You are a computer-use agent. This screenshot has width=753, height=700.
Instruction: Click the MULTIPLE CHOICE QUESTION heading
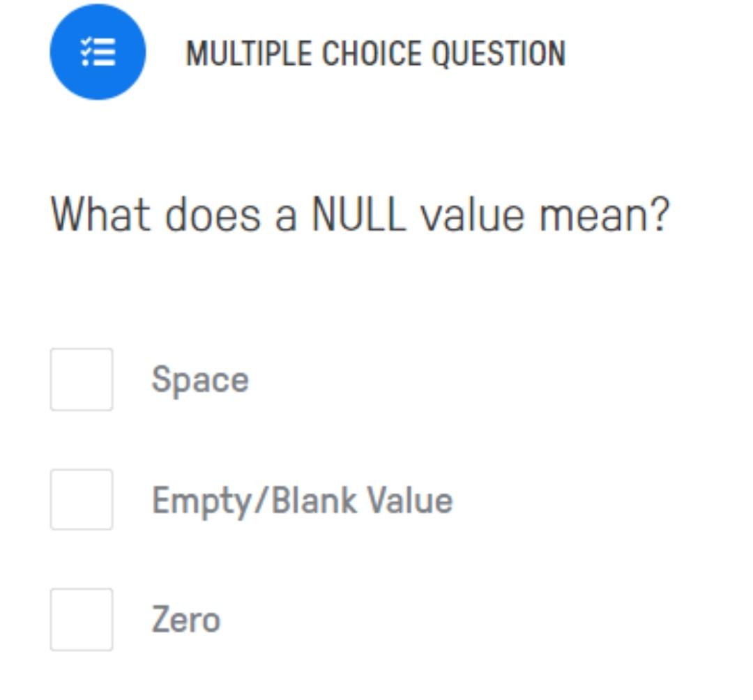pyautogui.click(x=376, y=53)
